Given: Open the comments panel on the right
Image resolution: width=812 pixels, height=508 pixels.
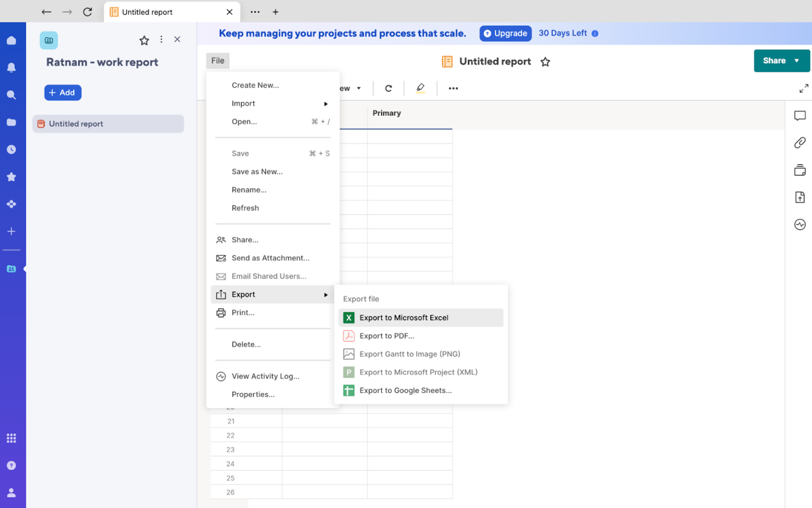Looking at the screenshot, I should (x=799, y=115).
